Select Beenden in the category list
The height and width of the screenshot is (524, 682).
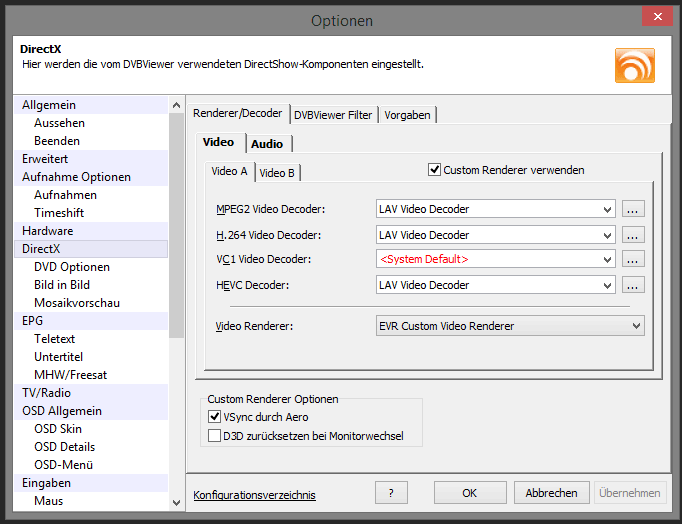coord(91,141)
